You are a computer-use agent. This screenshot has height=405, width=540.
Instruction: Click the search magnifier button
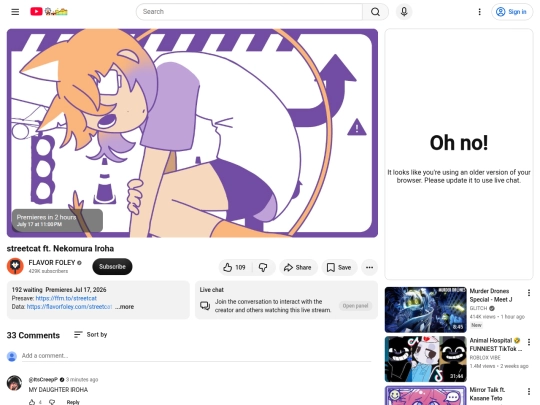coord(375,12)
